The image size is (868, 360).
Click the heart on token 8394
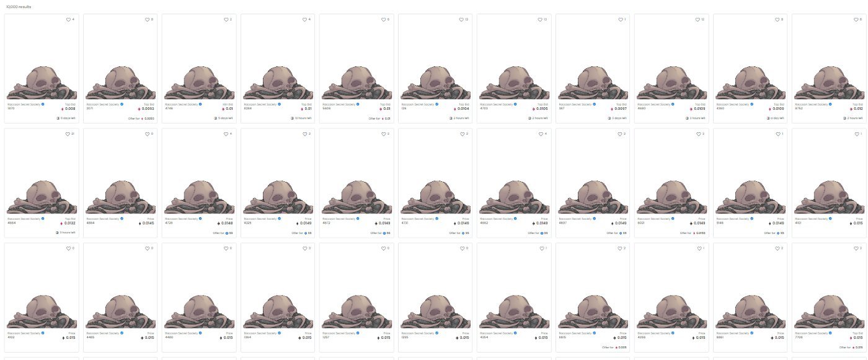click(x=305, y=20)
